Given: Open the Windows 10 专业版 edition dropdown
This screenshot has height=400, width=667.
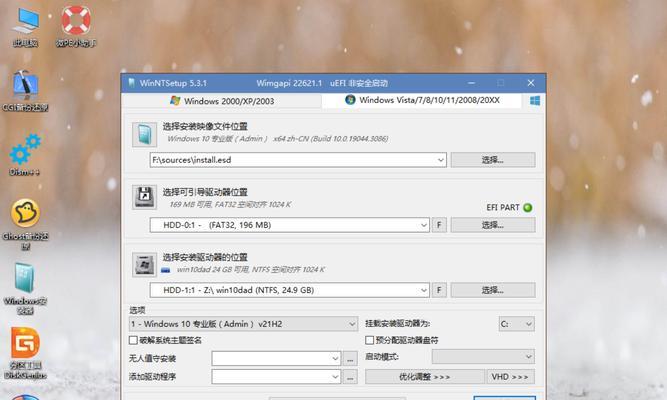Looking at the screenshot, I should pyautogui.click(x=243, y=324).
